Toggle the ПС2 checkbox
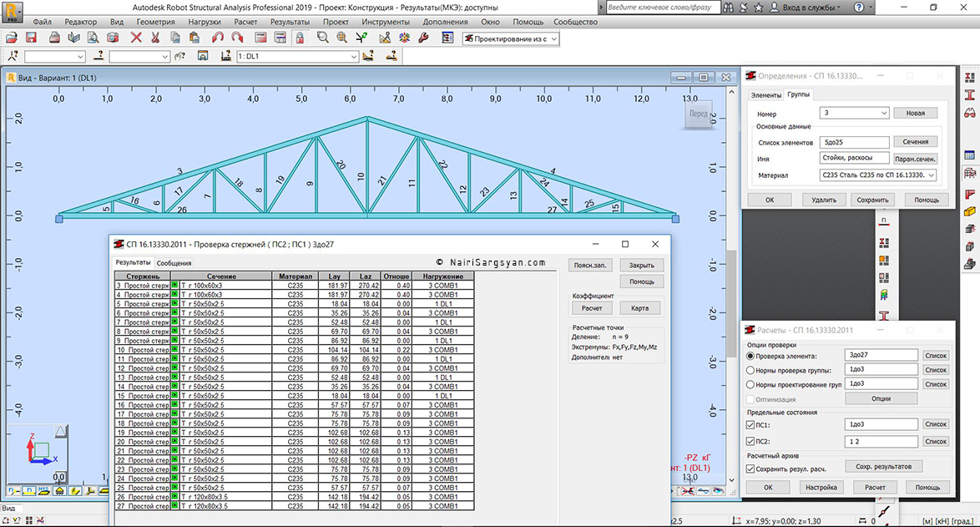Screen dimensions: 980x527 pyautogui.click(x=750, y=441)
